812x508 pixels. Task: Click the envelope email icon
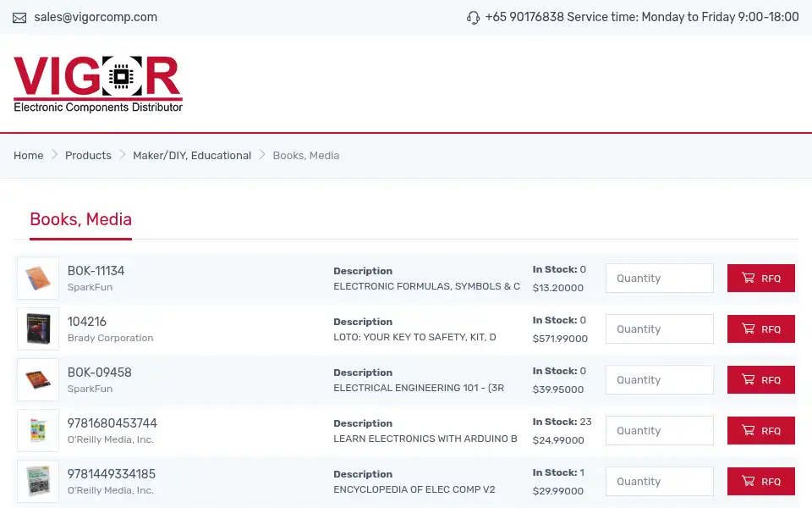19,18
